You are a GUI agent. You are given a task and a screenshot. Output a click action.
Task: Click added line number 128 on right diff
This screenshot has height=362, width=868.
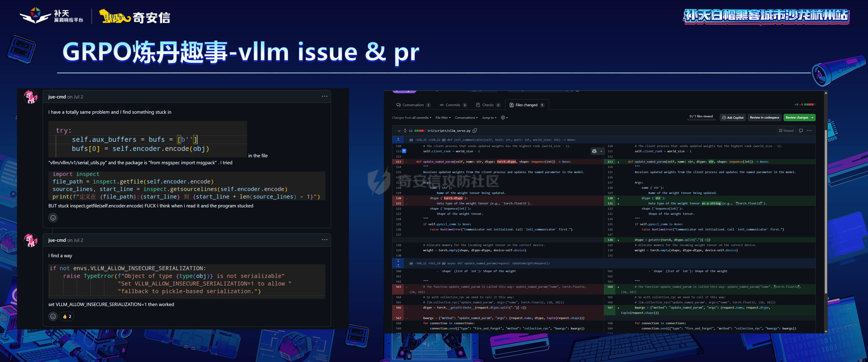pyautogui.click(x=610, y=240)
